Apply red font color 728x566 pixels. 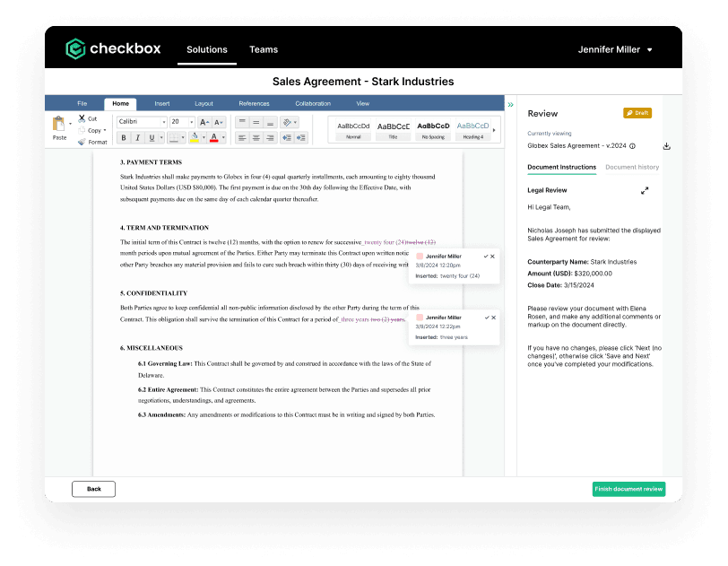coord(214,137)
